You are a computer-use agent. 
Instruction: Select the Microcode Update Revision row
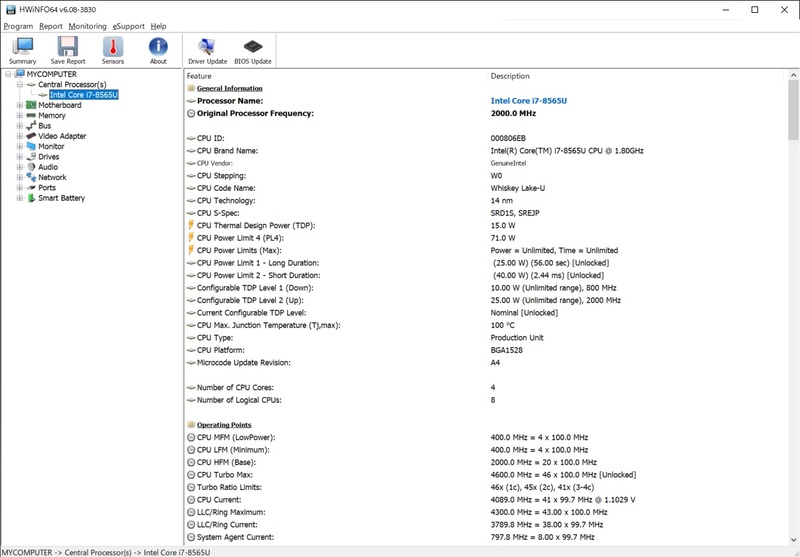click(485, 363)
